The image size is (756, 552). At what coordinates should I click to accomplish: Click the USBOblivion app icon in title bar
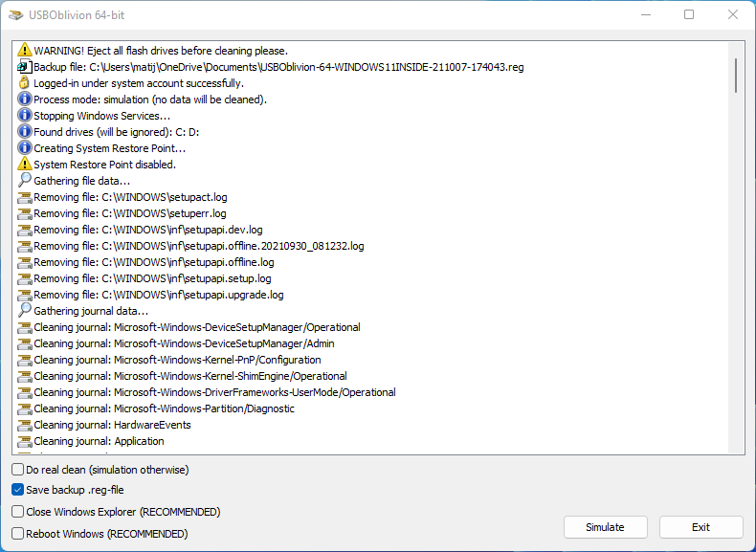[x=16, y=15]
